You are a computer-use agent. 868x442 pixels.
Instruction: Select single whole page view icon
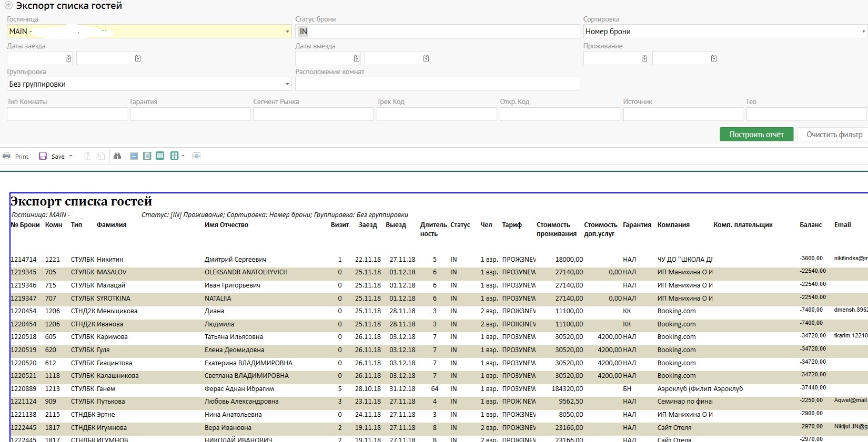(147, 156)
